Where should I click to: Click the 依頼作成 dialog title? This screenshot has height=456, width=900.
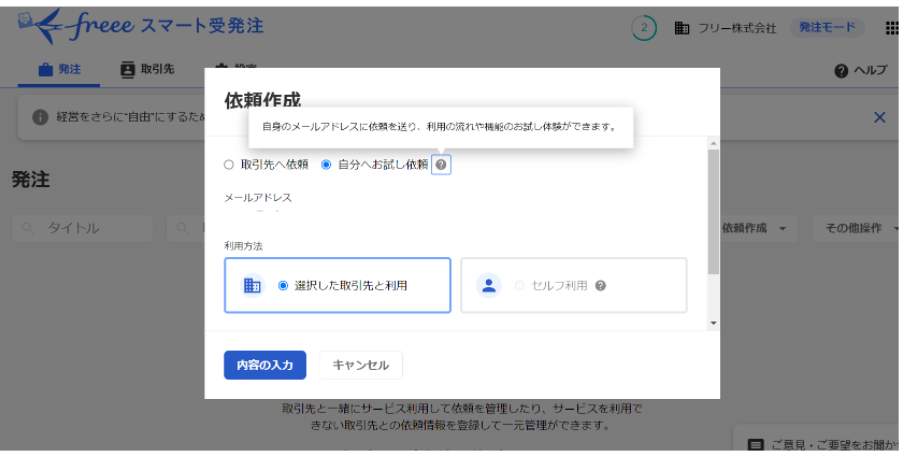click(262, 100)
